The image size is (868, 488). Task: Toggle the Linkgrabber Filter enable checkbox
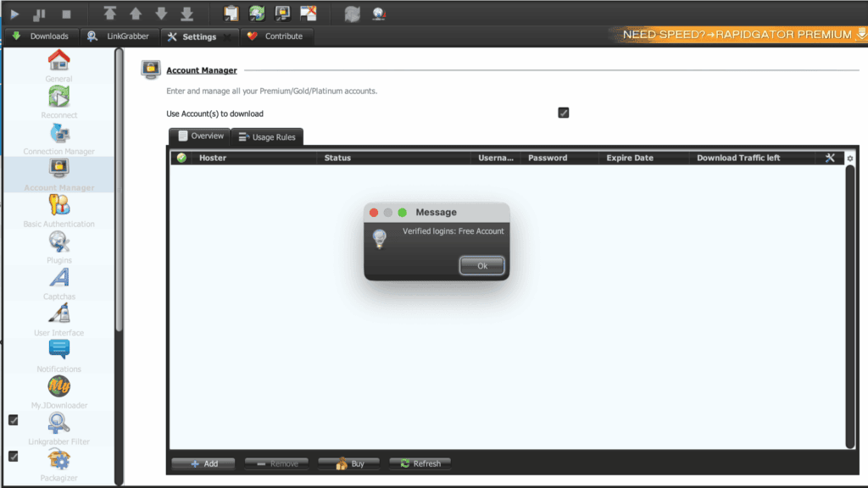click(14, 420)
